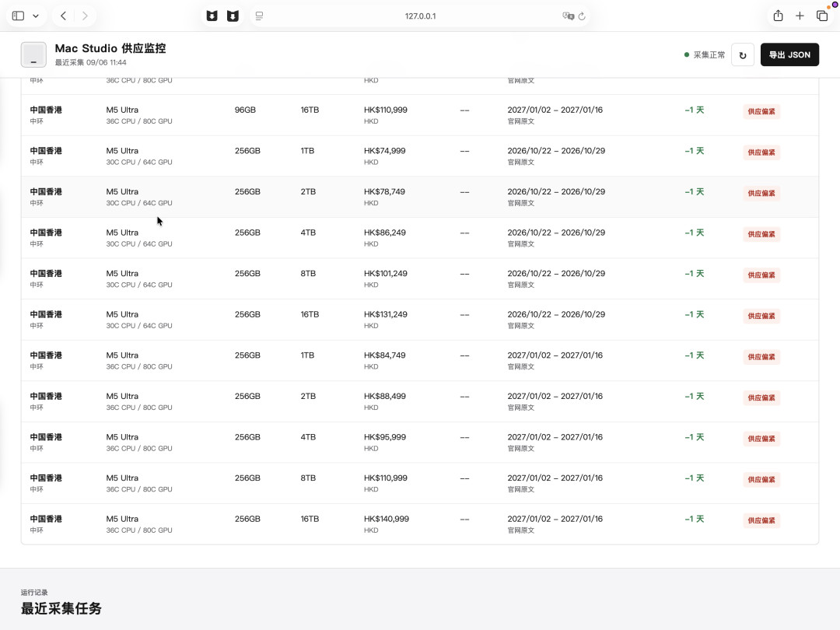Open the sidebar options chevron

click(36, 16)
